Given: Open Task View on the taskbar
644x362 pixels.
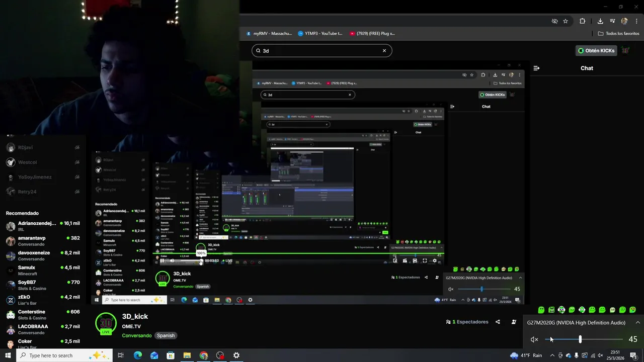Looking at the screenshot, I should point(121,355).
